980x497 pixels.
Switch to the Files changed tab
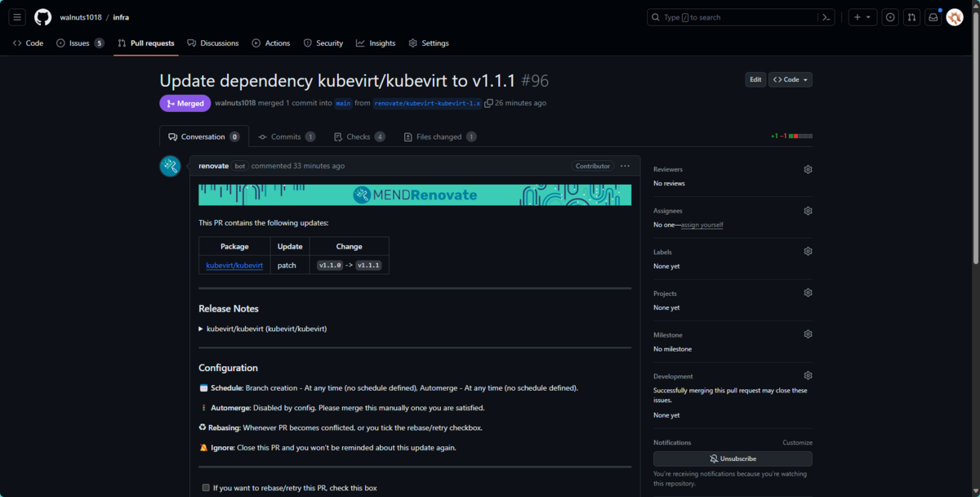[x=439, y=137]
